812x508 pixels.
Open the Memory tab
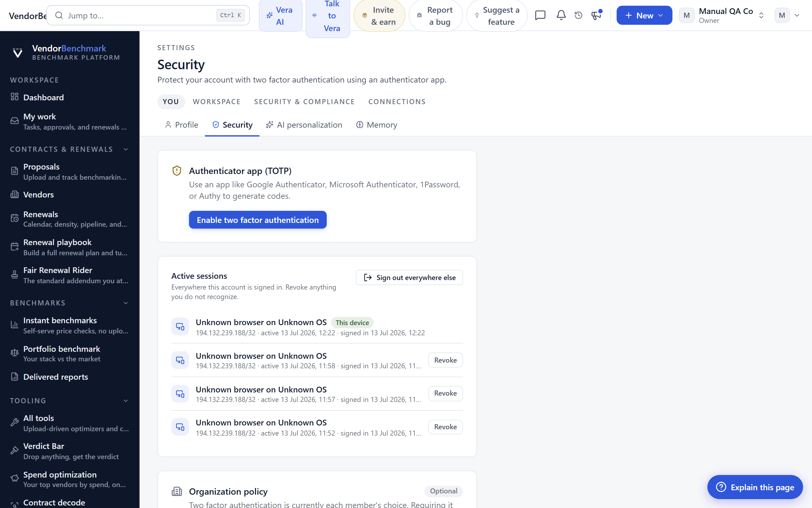pos(377,125)
